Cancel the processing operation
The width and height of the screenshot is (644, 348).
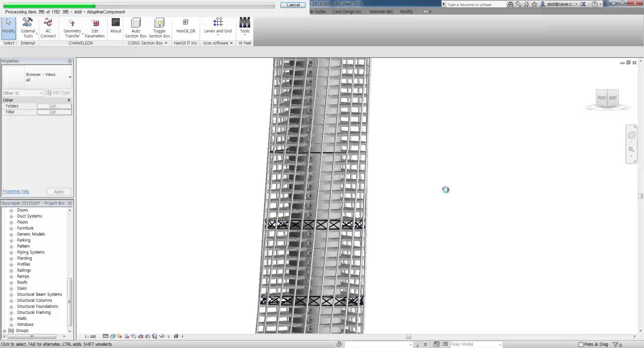click(x=293, y=5)
